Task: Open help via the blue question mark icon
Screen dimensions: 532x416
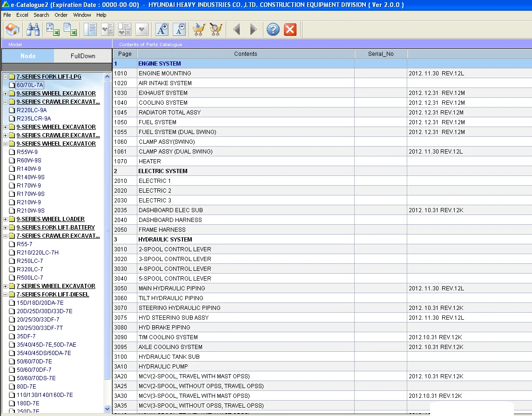Action: click(x=273, y=30)
